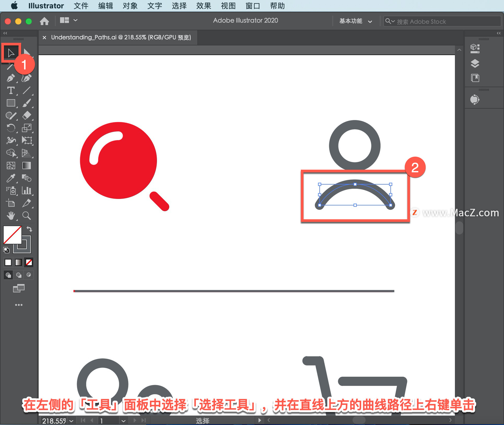Expand the right panel dock
Viewport: 504px width, 425px height.
click(x=498, y=33)
